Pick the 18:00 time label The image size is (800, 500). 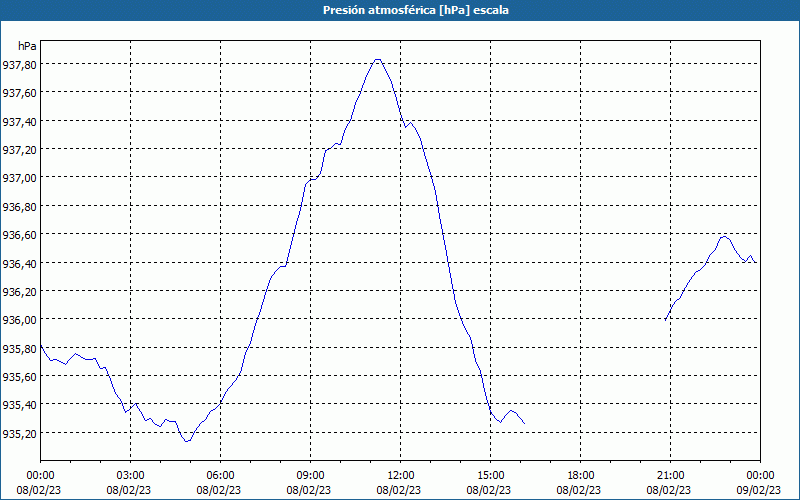tap(581, 476)
